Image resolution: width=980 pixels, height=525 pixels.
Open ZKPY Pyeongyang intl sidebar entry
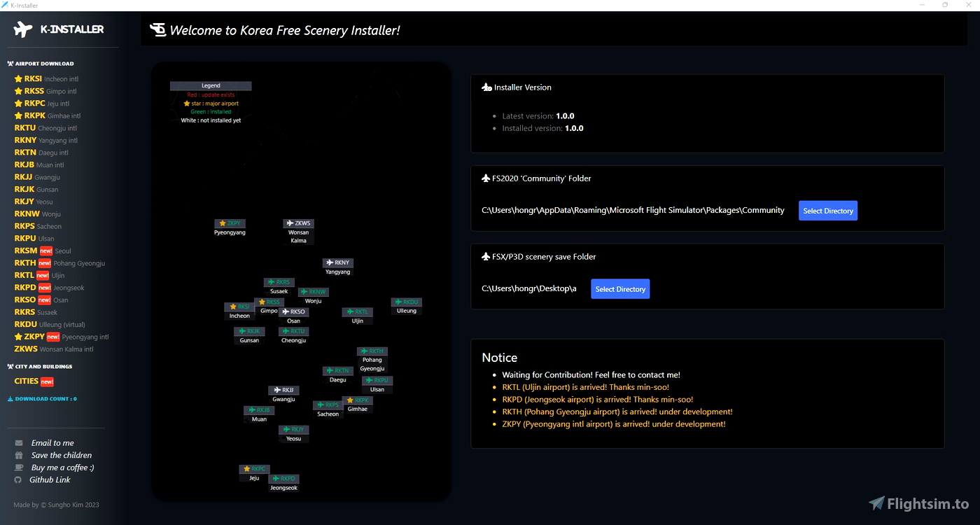[x=62, y=337]
